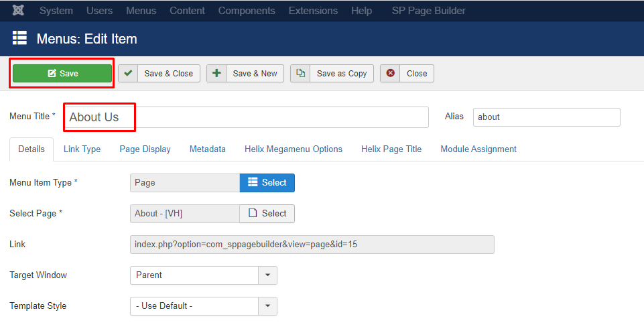Expand the Template Style dropdown
The width and height of the screenshot is (644, 335).
pyautogui.click(x=204, y=306)
